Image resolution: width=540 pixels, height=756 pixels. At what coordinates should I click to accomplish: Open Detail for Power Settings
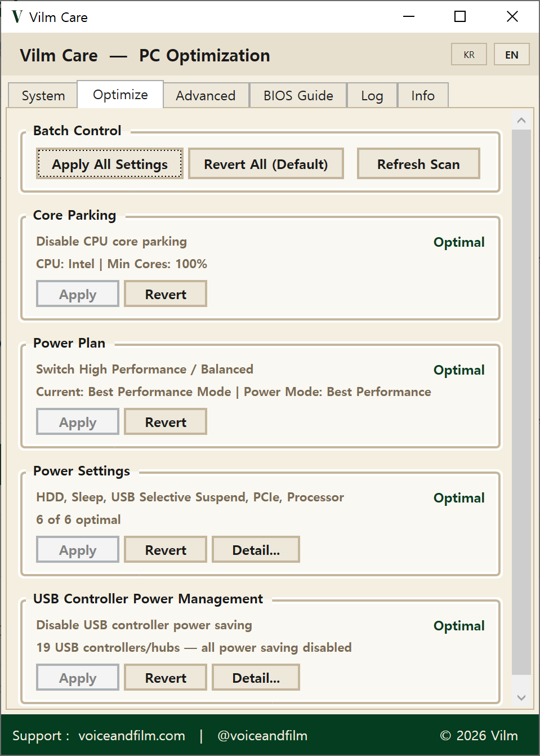pos(256,549)
